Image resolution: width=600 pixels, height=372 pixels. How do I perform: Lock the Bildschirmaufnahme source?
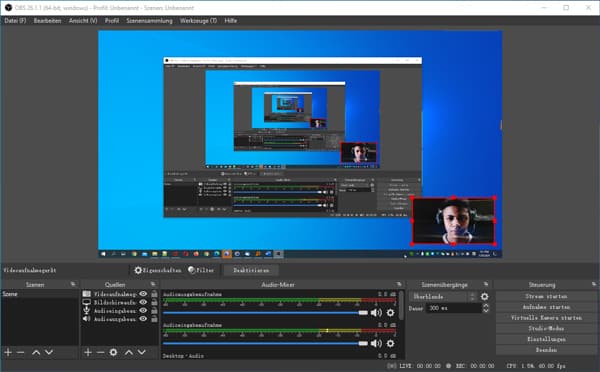coord(154,302)
